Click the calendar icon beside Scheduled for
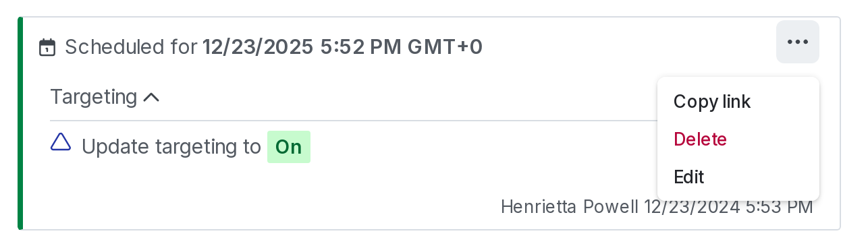Viewport: 868px width, 248px height. [47, 47]
